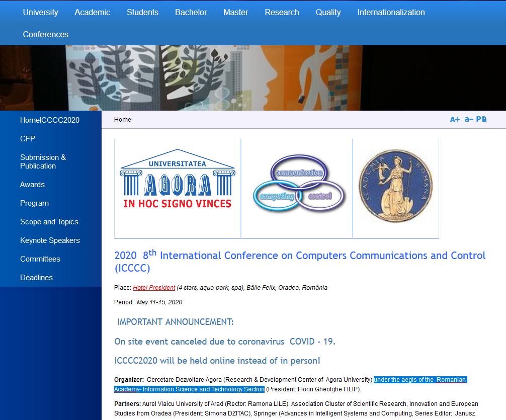Open Scope and Topics page
The image size is (506, 420).
[49, 222]
